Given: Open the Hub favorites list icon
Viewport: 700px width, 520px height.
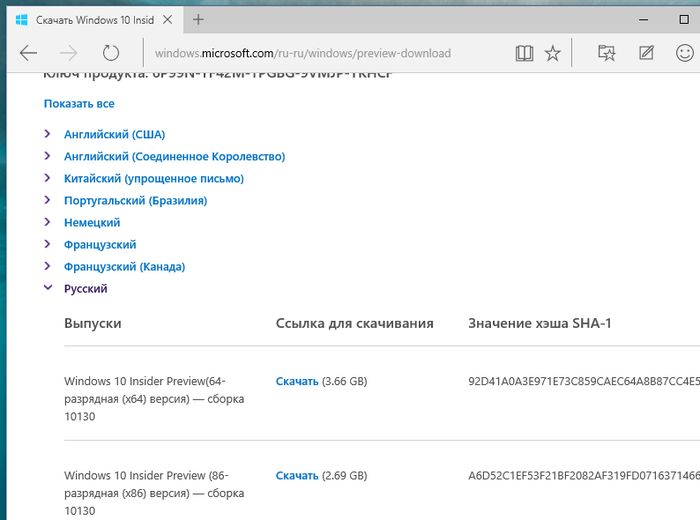Looking at the screenshot, I should click(606, 53).
